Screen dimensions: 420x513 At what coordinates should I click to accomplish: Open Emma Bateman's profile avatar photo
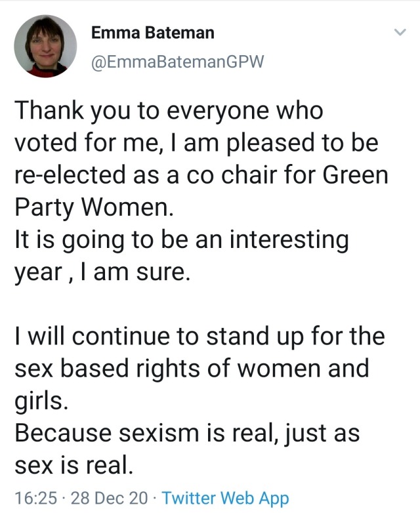[46, 45]
